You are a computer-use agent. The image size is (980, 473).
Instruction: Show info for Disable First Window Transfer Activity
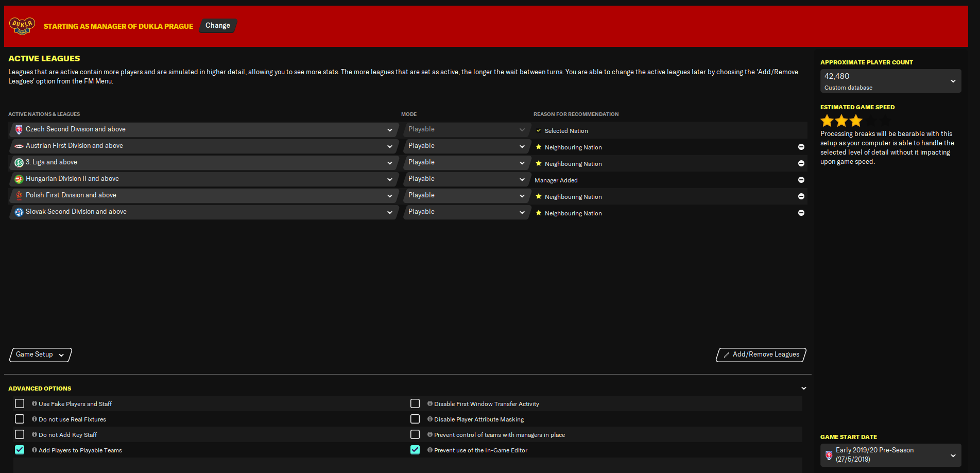pyautogui.click(x=430, y=404)
